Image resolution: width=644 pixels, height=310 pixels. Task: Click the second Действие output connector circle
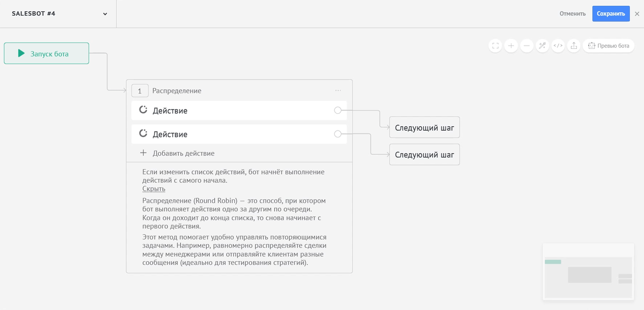[x=338, y=134]
